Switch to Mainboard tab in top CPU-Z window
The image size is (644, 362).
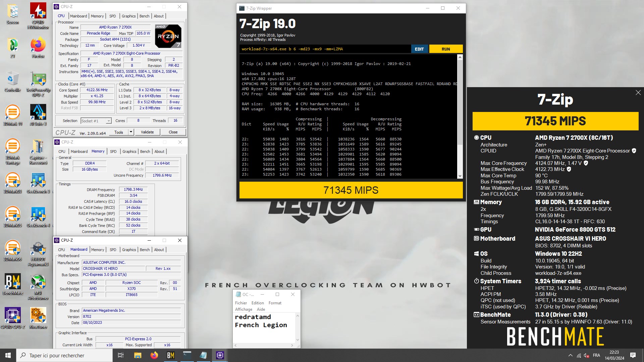78,16
